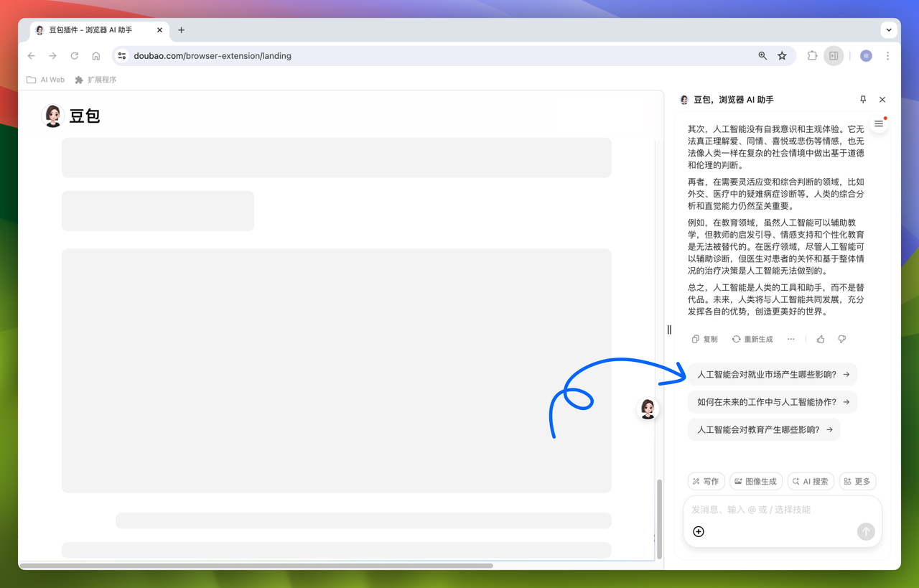
Task: Bookmark this page with the star icon
Action: coord(782,56)
